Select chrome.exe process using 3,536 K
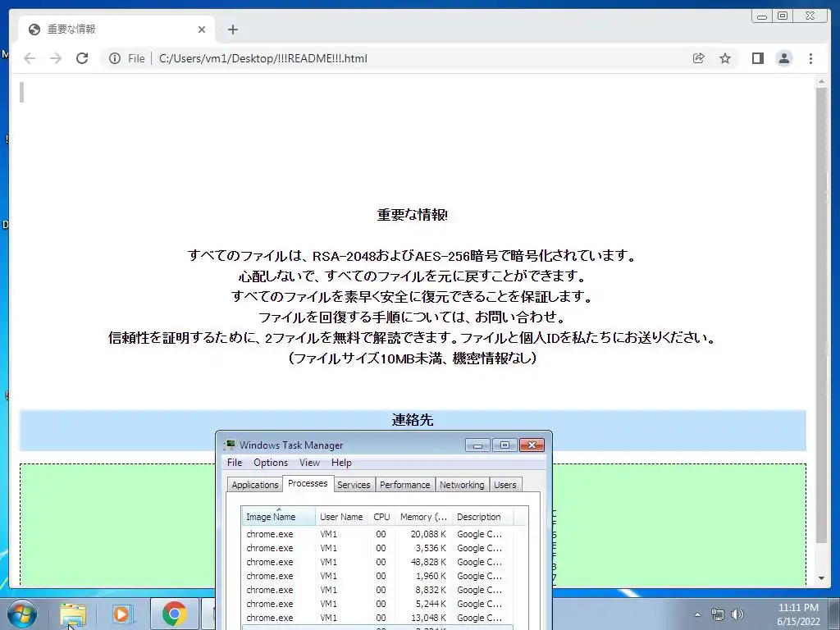The height and width of the screenshot is (630, 840). [x=377, y=548]
